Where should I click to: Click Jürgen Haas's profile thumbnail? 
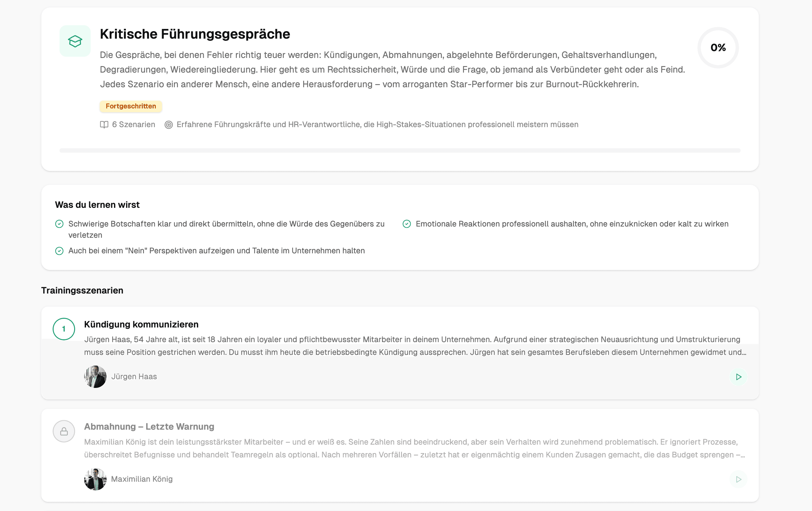pos(95,376)
